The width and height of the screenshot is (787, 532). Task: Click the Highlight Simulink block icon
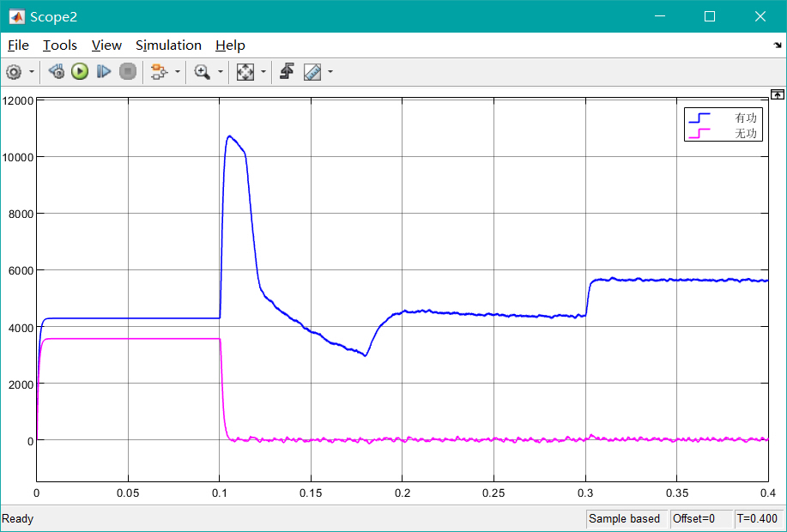[159, 72]
